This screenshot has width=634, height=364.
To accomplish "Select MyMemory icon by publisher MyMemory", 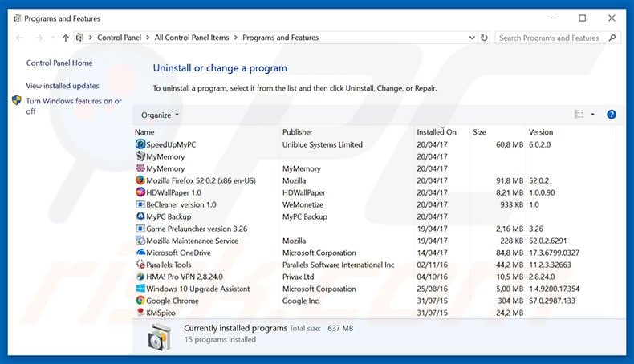I will 140,168.
